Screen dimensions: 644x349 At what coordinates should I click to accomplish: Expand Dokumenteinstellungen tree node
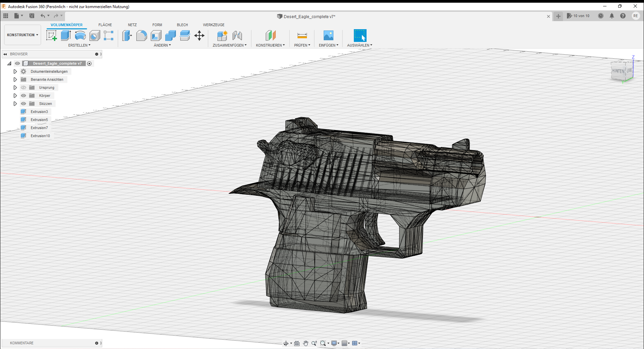click(15, 71)
